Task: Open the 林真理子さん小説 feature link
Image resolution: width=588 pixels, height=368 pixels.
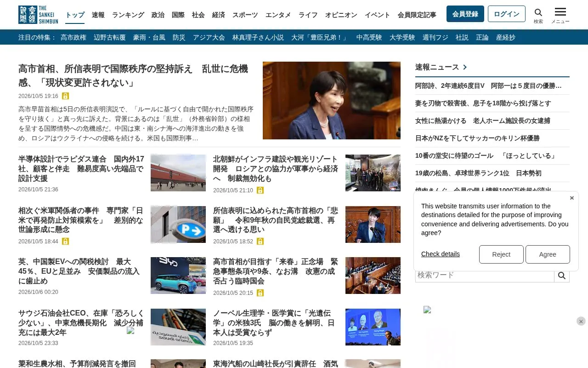Action: click(x=258, y=37)
